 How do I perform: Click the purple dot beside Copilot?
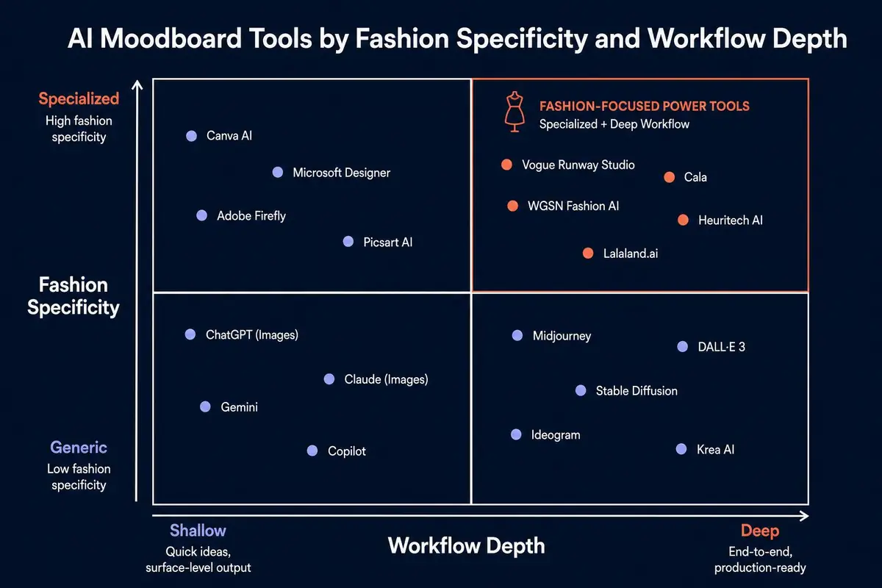(x=312, y=451)
